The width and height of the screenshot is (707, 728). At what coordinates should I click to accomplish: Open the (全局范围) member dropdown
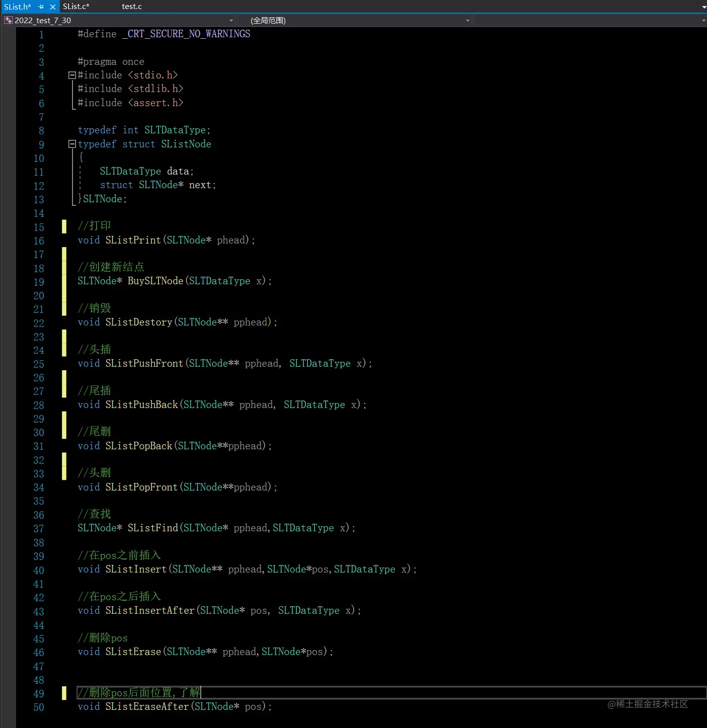point(467,20)
